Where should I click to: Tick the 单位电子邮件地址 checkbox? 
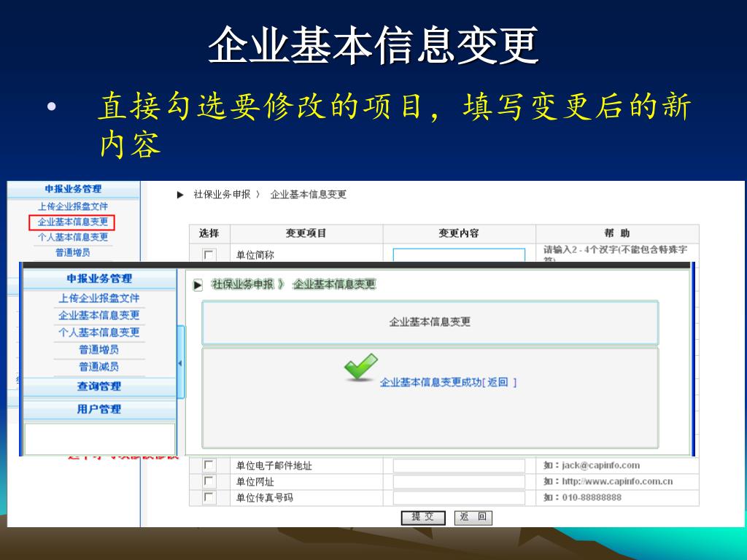tap(209, 464)
